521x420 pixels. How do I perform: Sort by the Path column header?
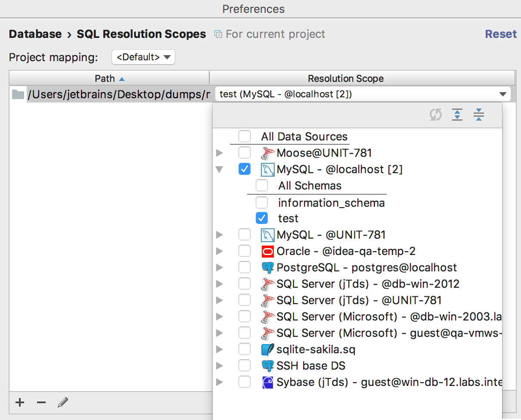click(109, 78)
